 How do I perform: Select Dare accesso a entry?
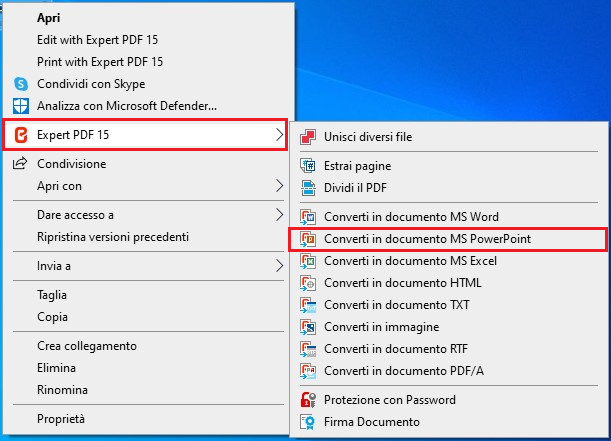pyautogui.click(x=148, y=215)
